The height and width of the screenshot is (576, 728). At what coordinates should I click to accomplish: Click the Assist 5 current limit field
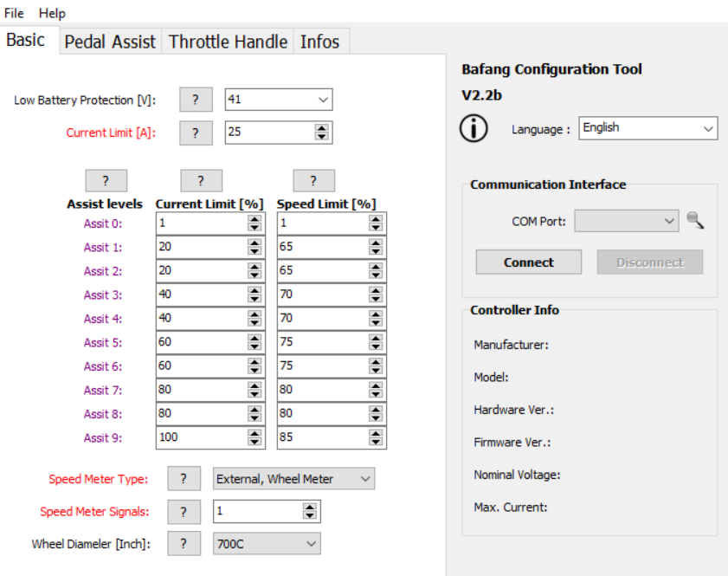201,342
